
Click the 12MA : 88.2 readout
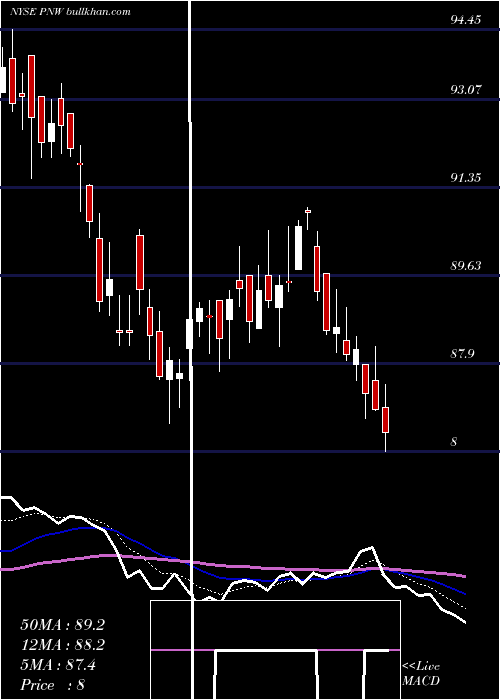tap(62, 645)
